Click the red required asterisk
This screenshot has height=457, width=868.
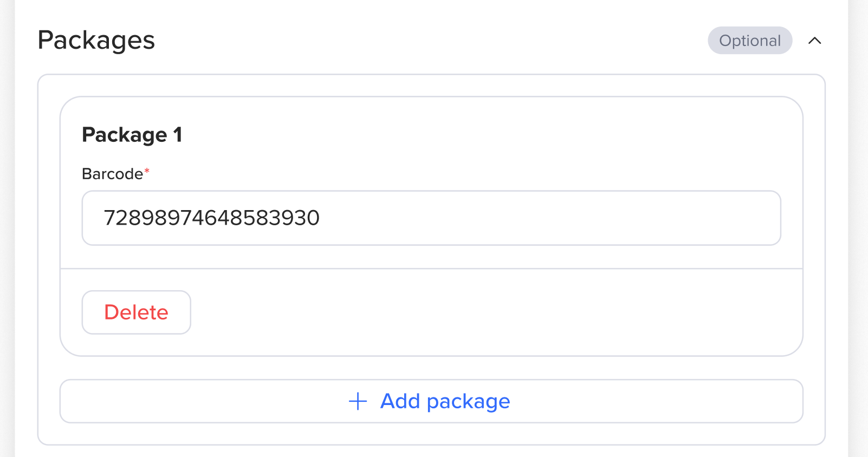coord(147,172)
